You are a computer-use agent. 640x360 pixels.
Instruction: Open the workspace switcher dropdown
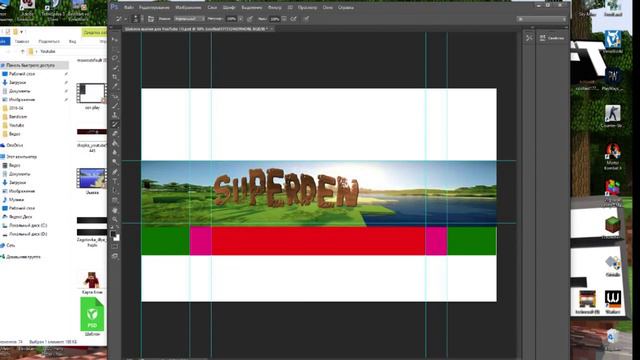click(x=541, y=19)
